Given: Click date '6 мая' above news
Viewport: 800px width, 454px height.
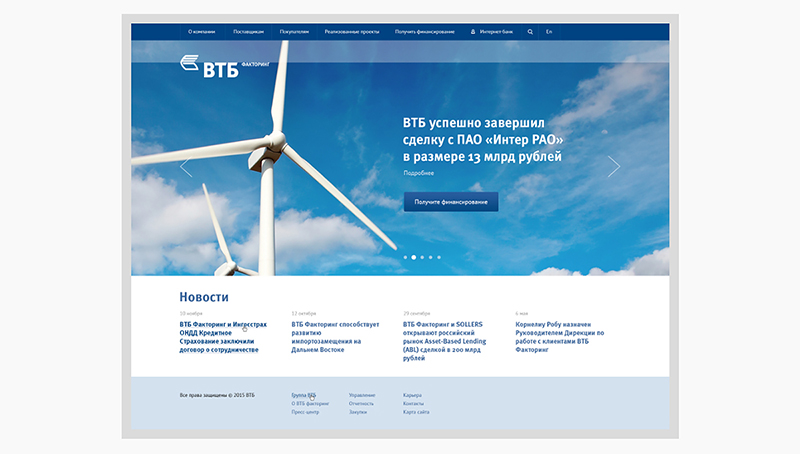Looking at the screenshot, I should click(521, 313).
